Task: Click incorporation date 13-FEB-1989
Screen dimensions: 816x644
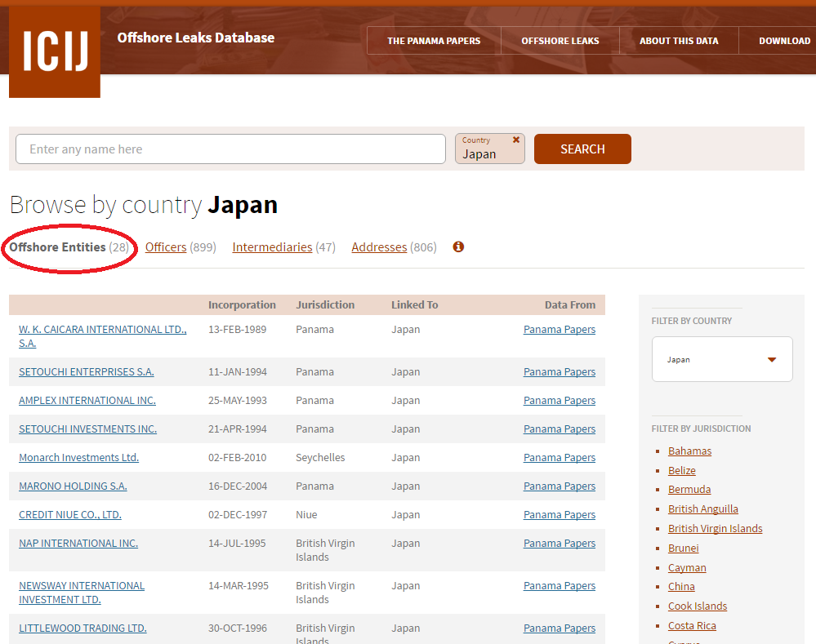Action: point(238,329)
